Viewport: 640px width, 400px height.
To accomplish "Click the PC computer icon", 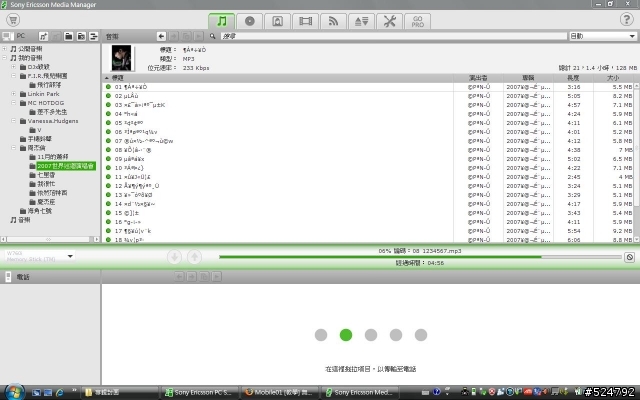I will [7, 36].
